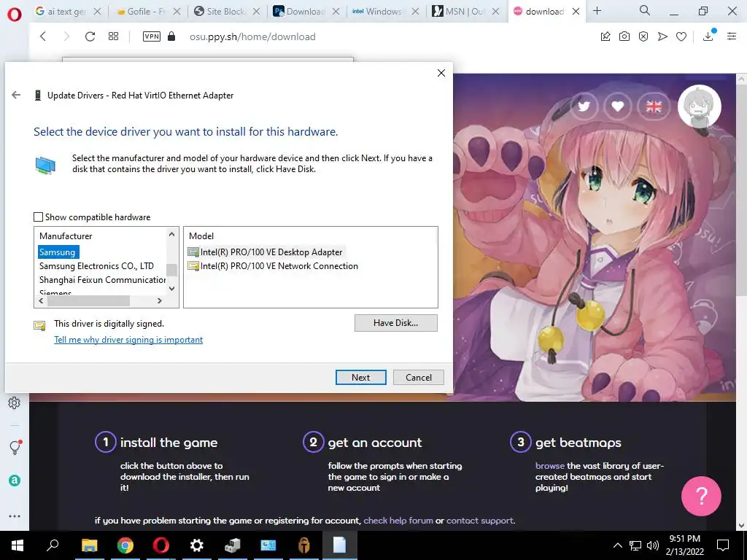
Task: Open the osu! Twitter icon
Action: tap(584, 106)
